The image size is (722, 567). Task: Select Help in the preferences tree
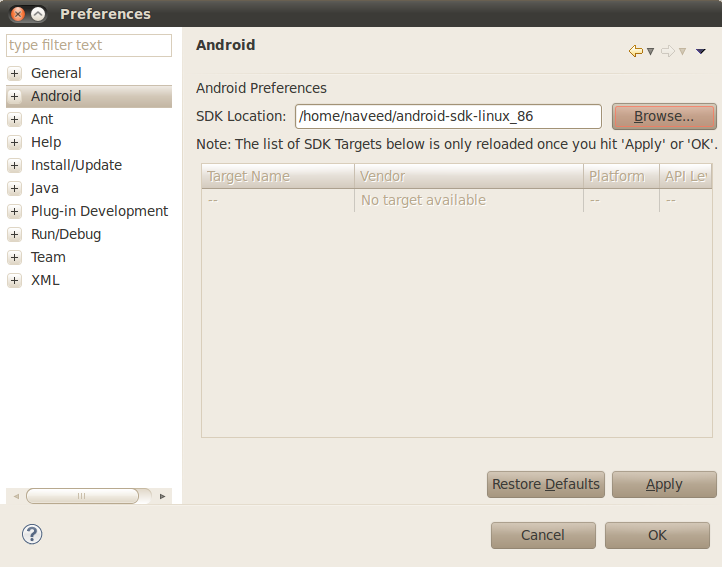[x=46, y=142]
